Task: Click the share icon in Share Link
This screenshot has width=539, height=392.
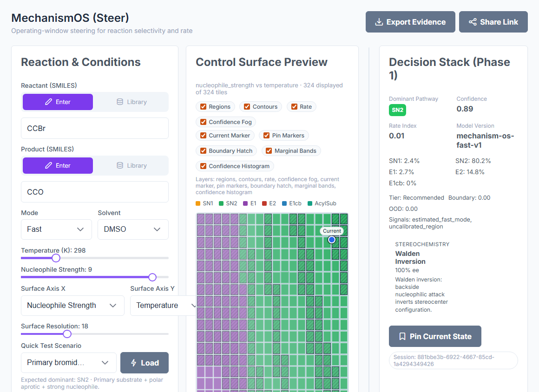Action: (473, 22)
